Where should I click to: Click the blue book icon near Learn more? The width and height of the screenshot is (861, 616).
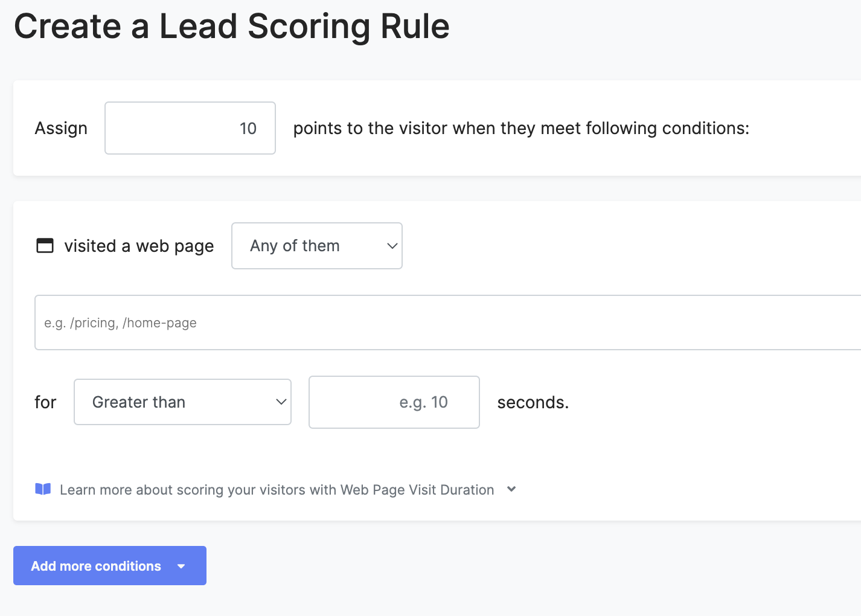[43, 489]
